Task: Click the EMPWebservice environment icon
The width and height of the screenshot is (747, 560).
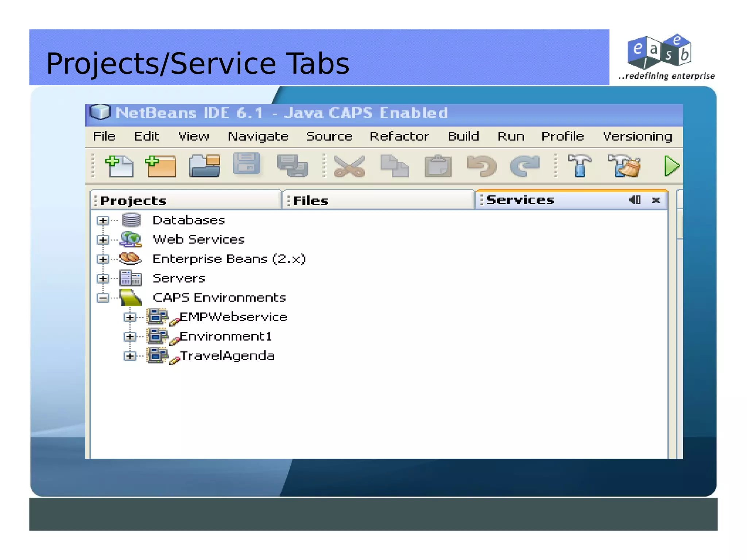Action: (158, 316)
